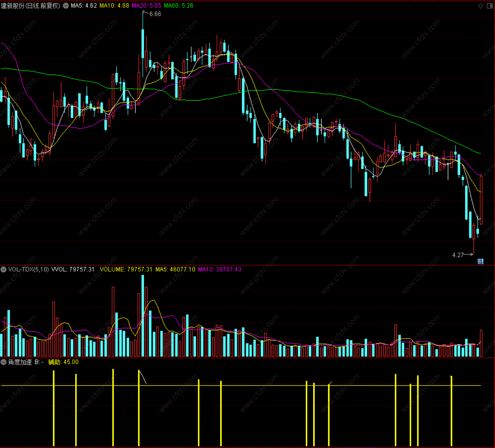495x448 pixels.
Task: Toggle the right side panel icon
Action: (x=490, y=6)
